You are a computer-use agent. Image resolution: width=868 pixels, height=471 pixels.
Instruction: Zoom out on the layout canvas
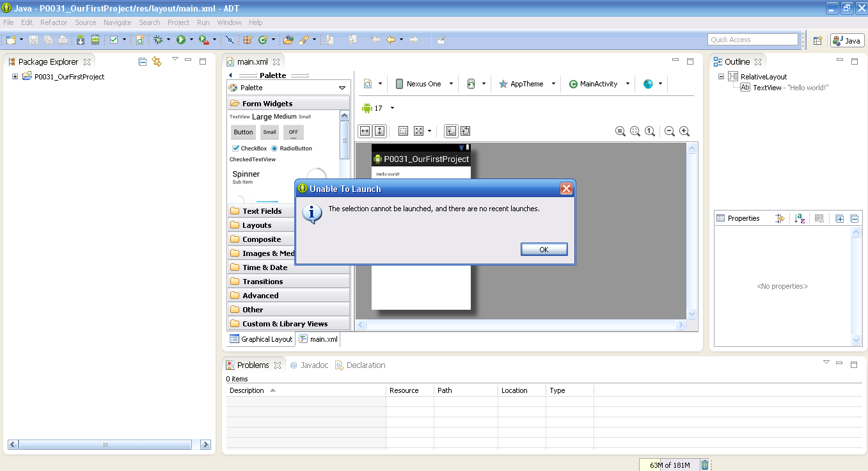[x=670, y=131]
